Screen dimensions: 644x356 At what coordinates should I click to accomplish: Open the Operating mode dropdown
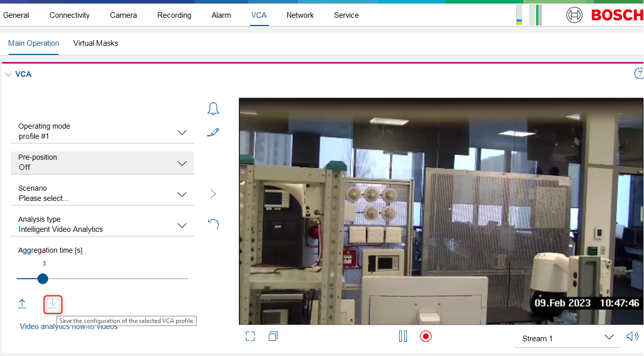click(182, 132)
